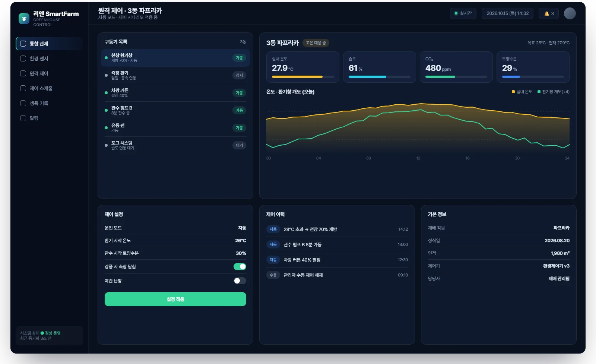Select 통합 관제 in the sidebar
The width and height of the screenshot is (596, 364).
[49, 44]
